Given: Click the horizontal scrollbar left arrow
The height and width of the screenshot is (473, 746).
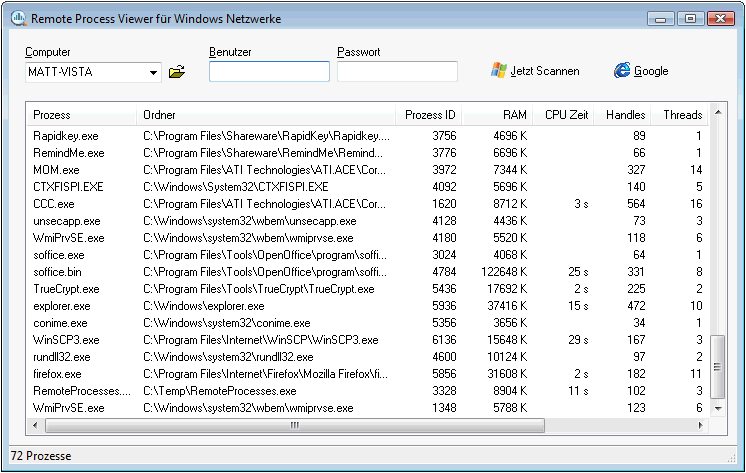Looking at the screenshot, I should 35,425.
